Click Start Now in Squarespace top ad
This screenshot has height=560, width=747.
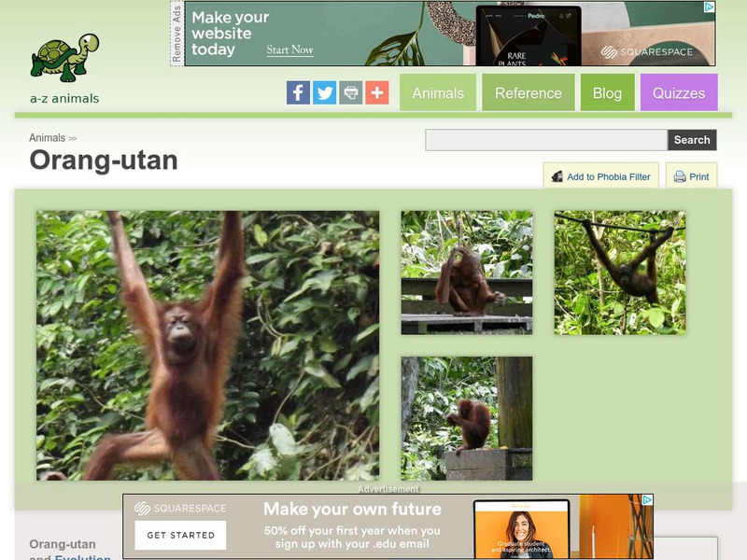point(289,49)
